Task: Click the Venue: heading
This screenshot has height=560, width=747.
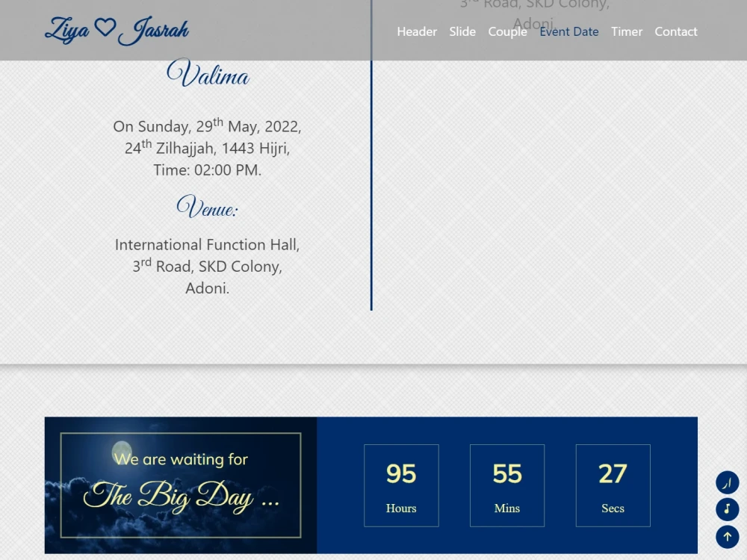Action: click(207, 206)
